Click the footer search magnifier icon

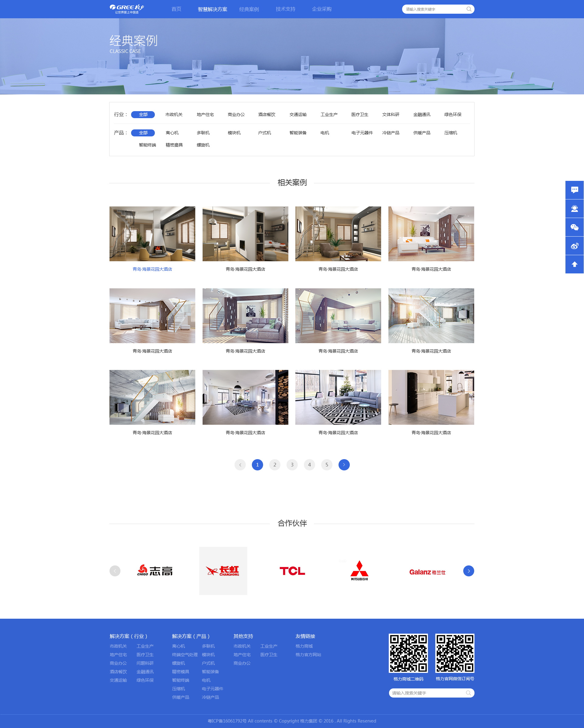coord(468,693)
